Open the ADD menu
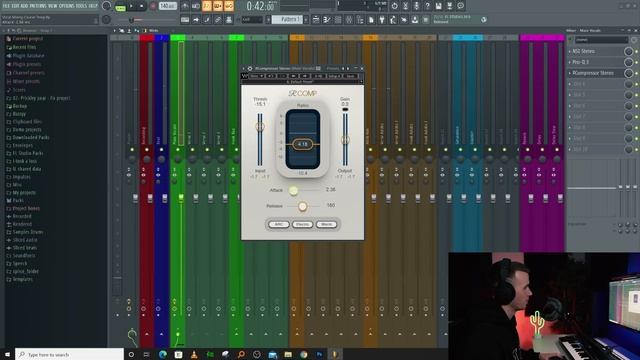 pyautogui.click(x=24, y=6)
